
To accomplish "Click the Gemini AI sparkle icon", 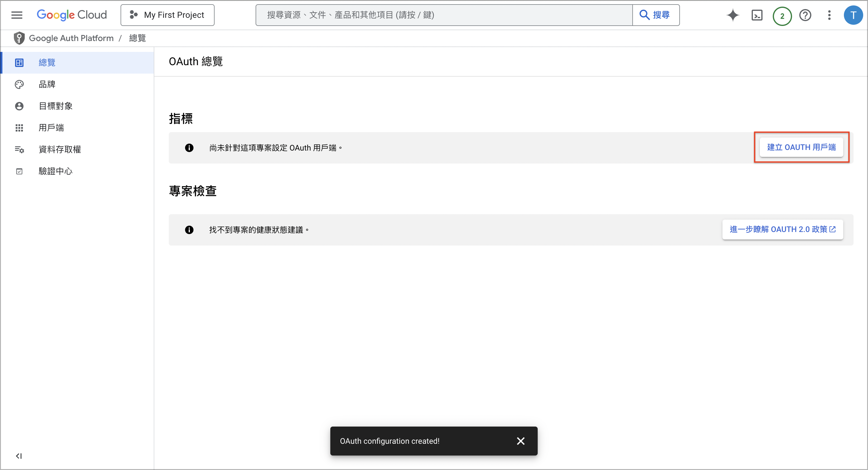I will point(733,15).
